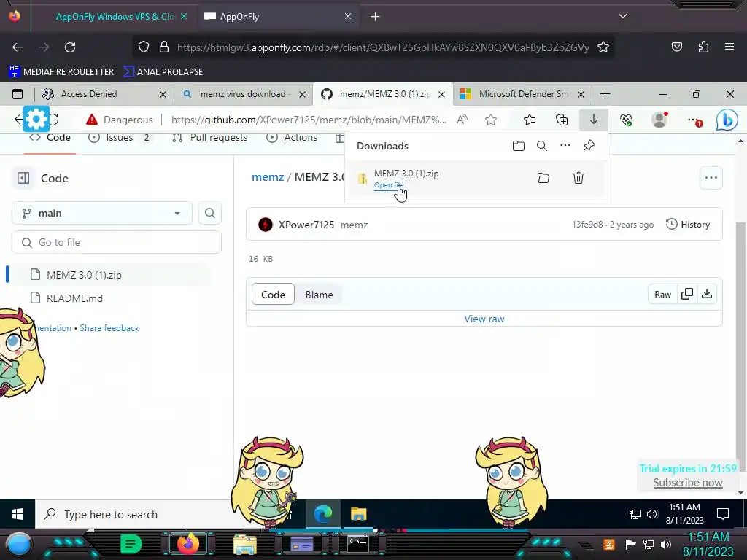The height and width of the screenshot is (560, 747).
Task: Open Edge favorites list icon
Action: (x=530, y=120)
